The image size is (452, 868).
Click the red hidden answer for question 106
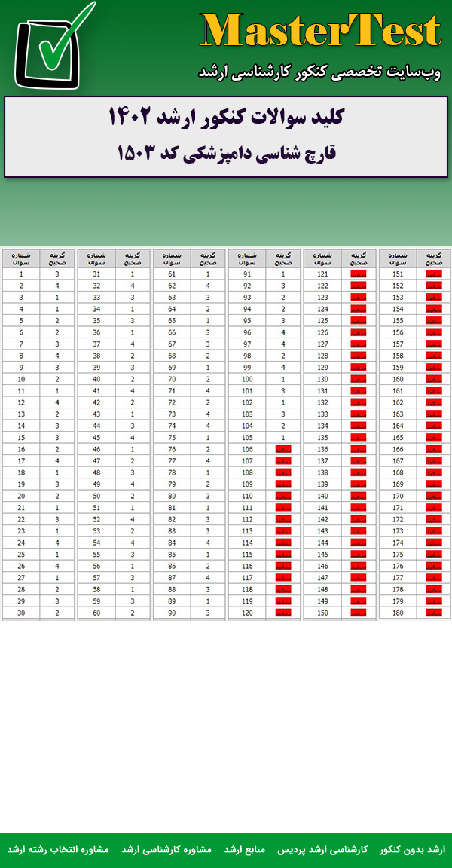[283, 449]
